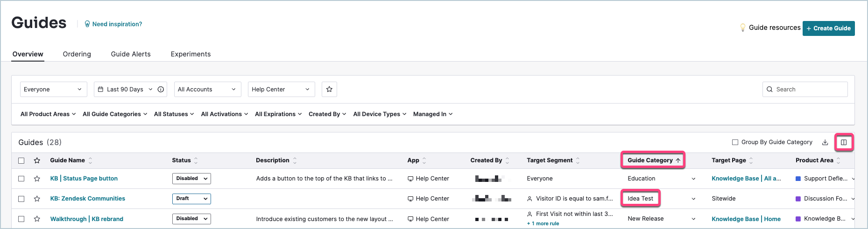Open Idea Test guide category dropdown arrow
Viewport: 868px width, 229px height.
click(693, 199)
